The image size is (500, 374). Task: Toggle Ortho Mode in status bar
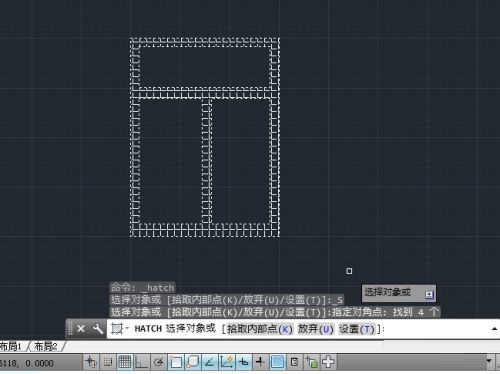click(142, 362)
